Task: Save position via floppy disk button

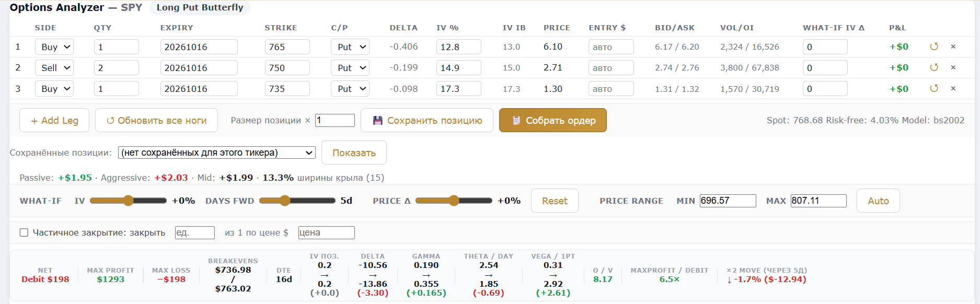Action: pyautogui.click(x=427, y=120)
